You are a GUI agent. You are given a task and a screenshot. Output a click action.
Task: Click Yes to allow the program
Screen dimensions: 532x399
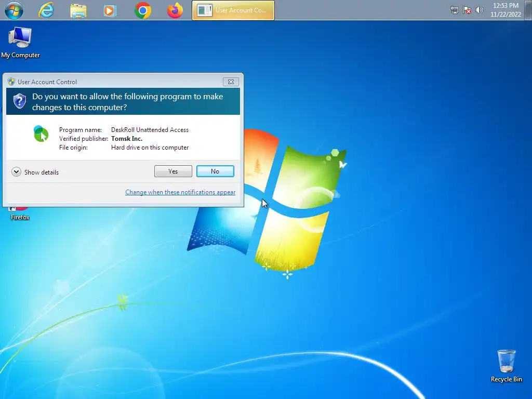click(173, 171)
